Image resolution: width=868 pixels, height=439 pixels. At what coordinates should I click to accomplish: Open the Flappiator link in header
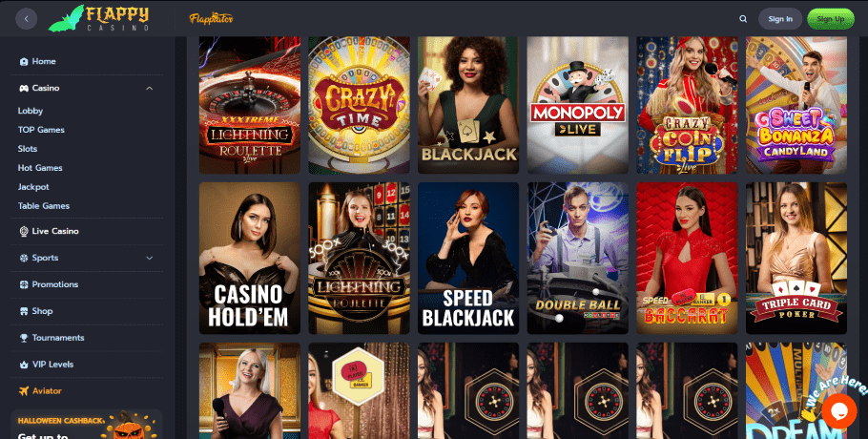pyautogui.click(x=211, y=19)
